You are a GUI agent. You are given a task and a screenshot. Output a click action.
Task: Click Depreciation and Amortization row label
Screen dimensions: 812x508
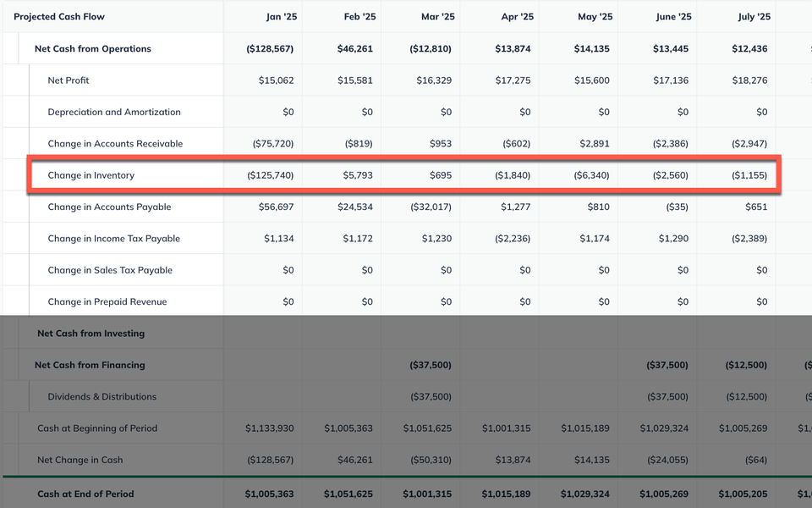pos(114,112)
